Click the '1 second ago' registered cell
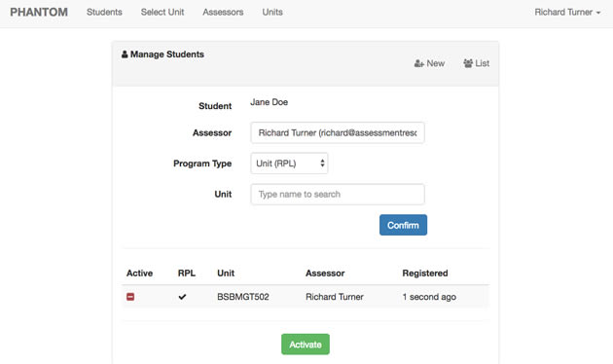 coord(429,297)
